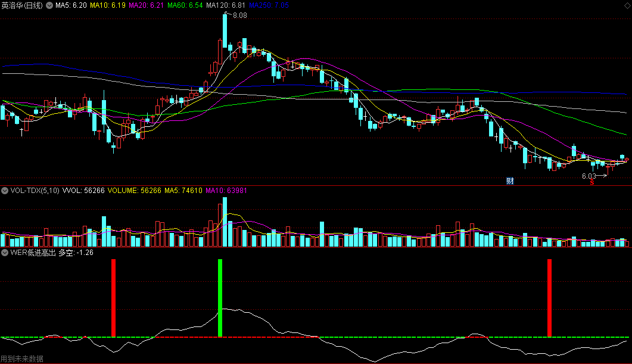Screen dimensions: 632x364
Task: Click the tall cyan candle below 8.08
Action: pyautogui.click(x=225, y=30)
